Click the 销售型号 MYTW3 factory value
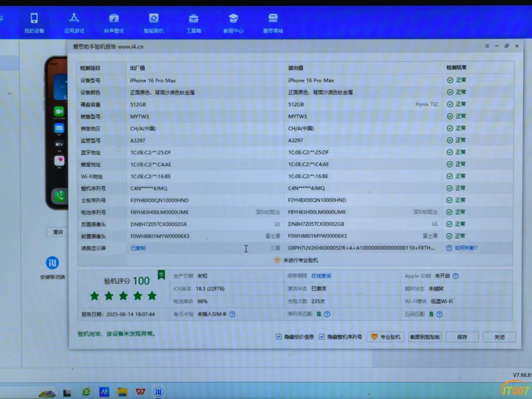 [139, 116]
